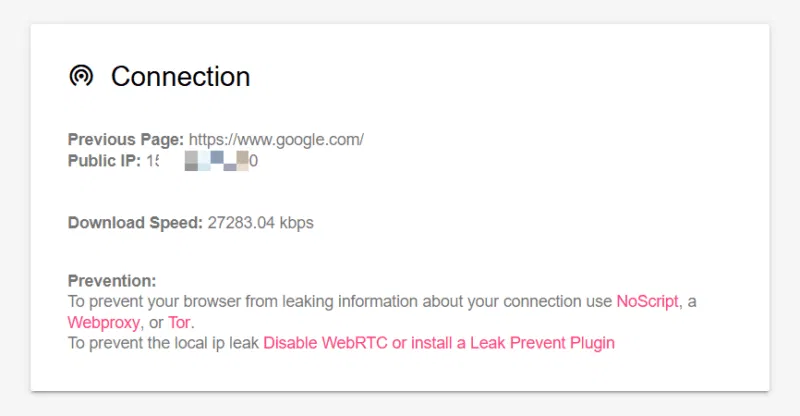
Task: Click the Public IP label
Action: pos(104,161)
